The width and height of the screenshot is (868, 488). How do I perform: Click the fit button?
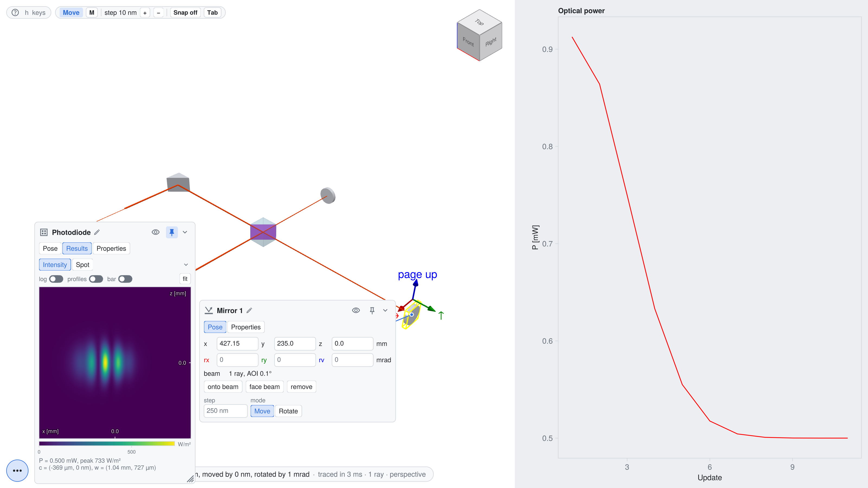point(185,279)
